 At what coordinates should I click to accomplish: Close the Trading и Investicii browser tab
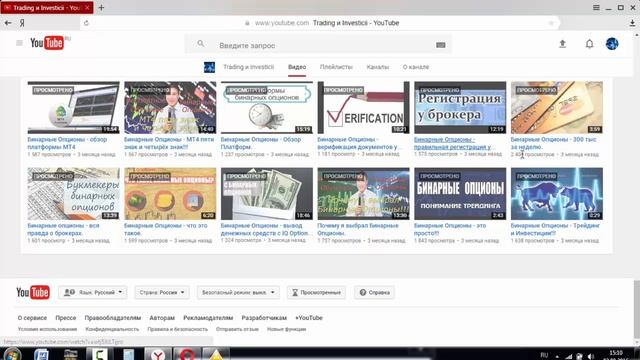(x=87, y=7)
